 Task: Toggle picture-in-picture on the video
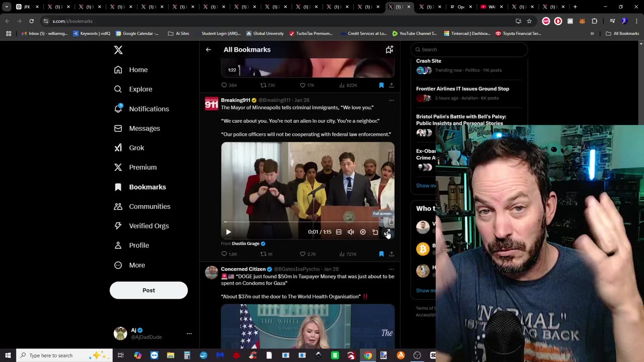pyautogui.click(x=375, y=232)
